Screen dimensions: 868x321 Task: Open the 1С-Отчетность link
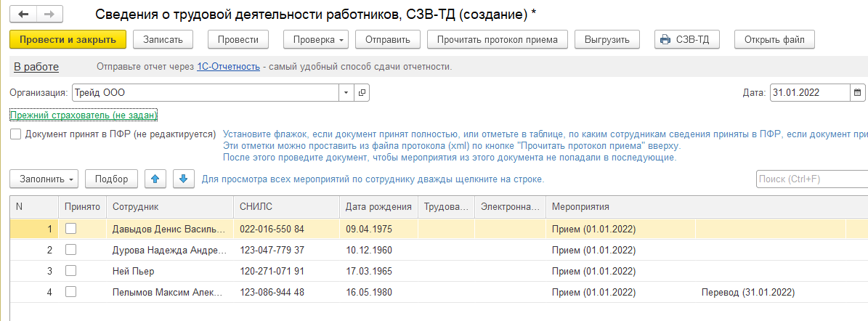(x=228, y=67)
